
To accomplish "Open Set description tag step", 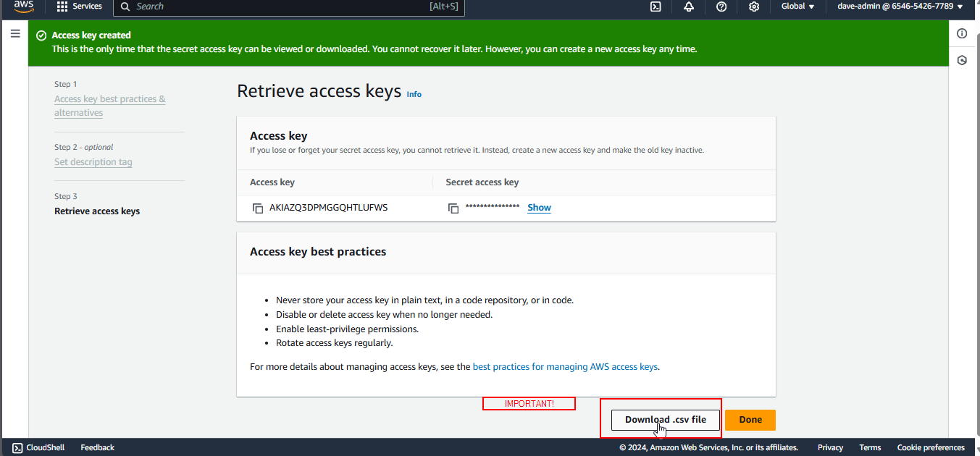I will tap(93, 162).
